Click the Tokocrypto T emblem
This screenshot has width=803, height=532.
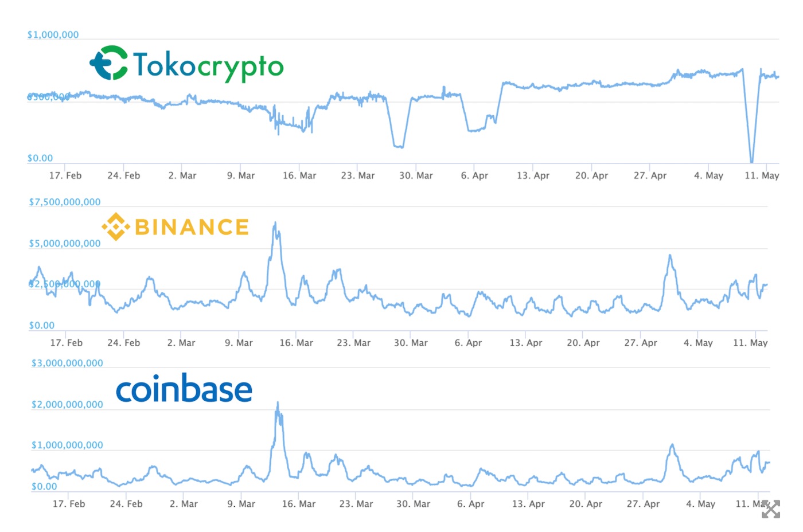[108, 63]
